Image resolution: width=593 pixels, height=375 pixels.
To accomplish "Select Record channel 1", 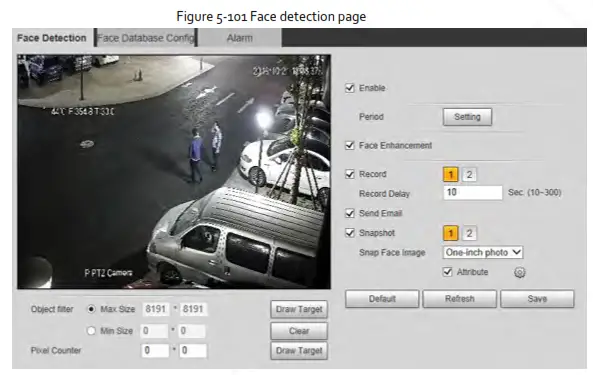I will (450, 175).
